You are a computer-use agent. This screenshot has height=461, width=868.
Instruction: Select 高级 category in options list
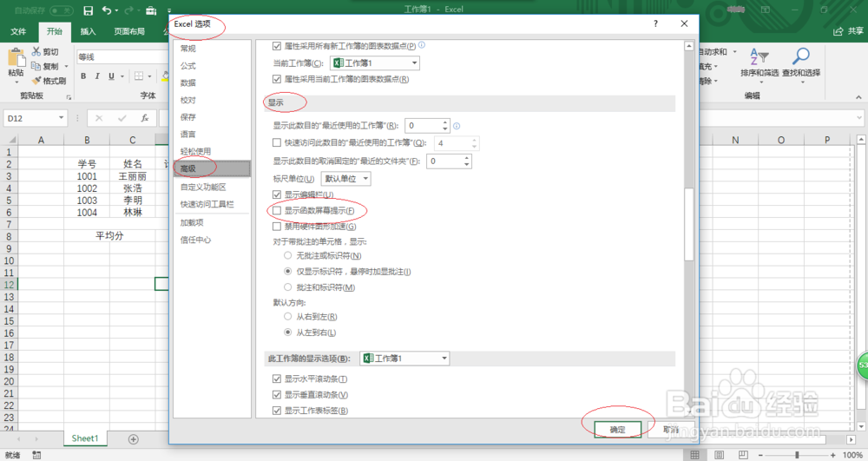(212, 168)
